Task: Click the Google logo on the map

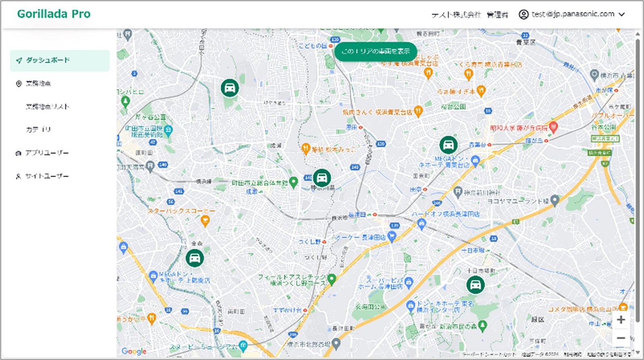Action: 134,351
